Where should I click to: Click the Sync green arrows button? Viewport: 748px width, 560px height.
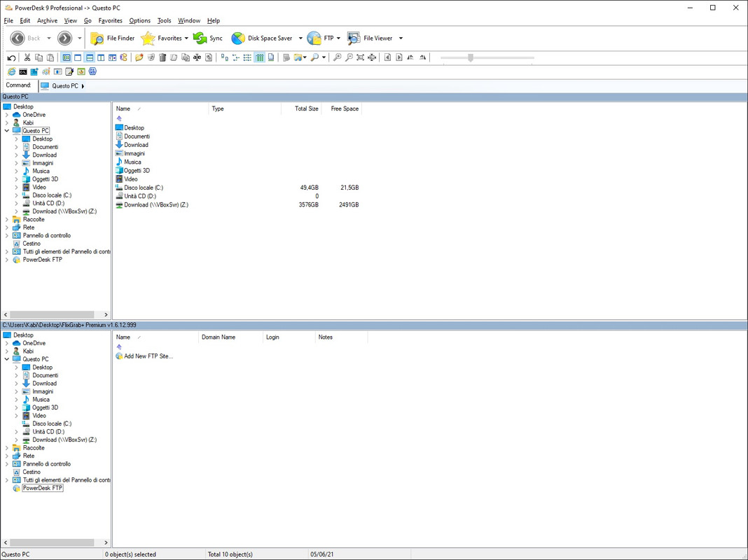click(x=207, y=38)
